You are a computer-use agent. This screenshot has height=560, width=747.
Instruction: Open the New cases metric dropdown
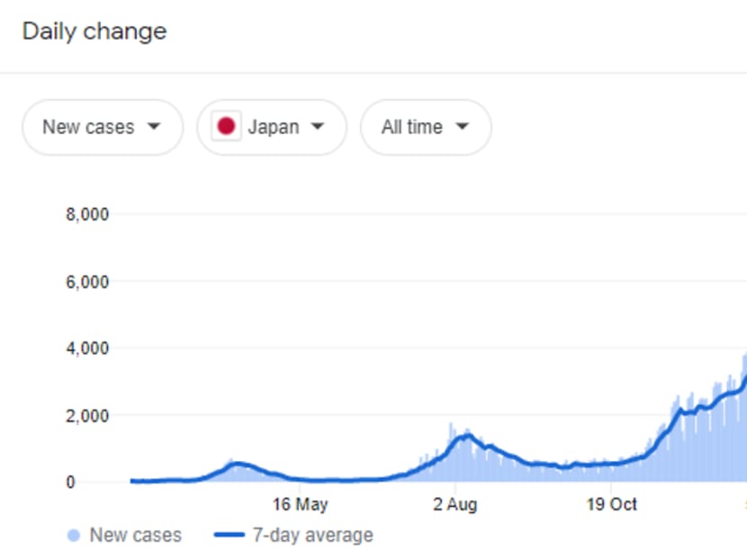pos(102,127)
